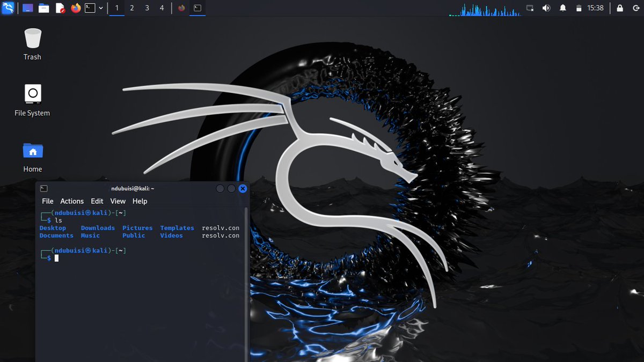Open the View menu in the terminal
The image size is (644, 362).
click(118, 201)
